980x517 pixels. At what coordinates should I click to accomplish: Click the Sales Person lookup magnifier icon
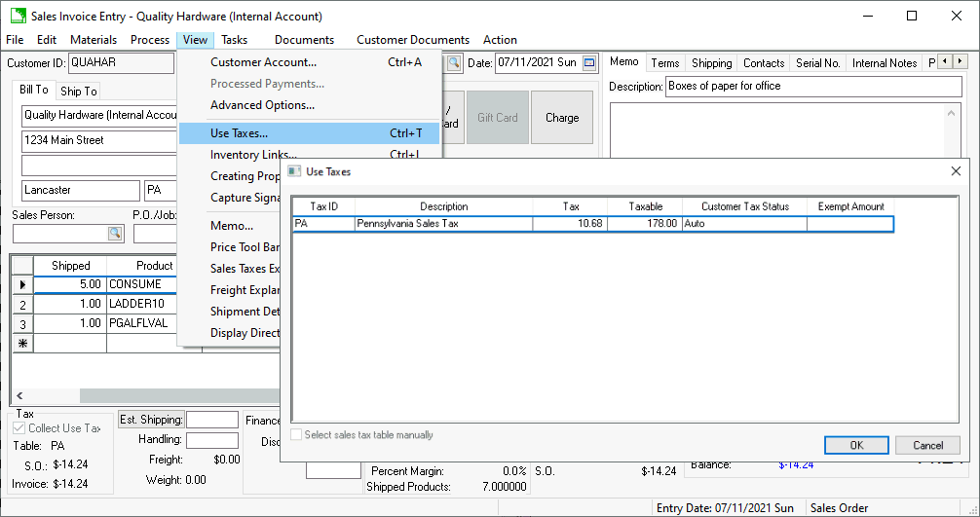115,234
